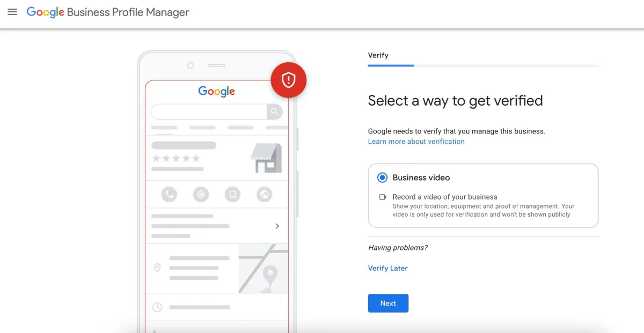Click the globe website icon in illustration

(264, 194)
